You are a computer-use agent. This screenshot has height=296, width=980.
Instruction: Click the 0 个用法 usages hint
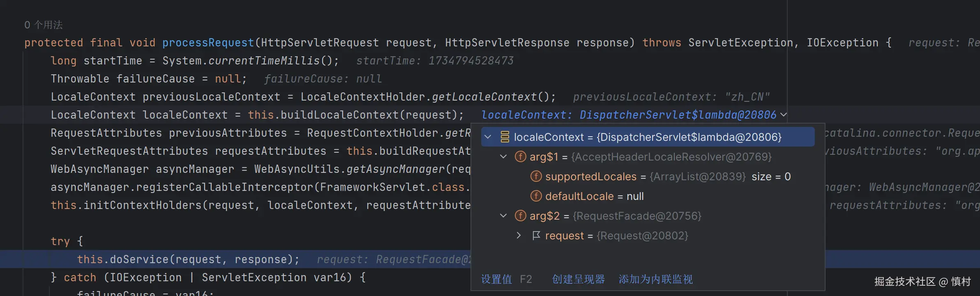coord(44,25)
